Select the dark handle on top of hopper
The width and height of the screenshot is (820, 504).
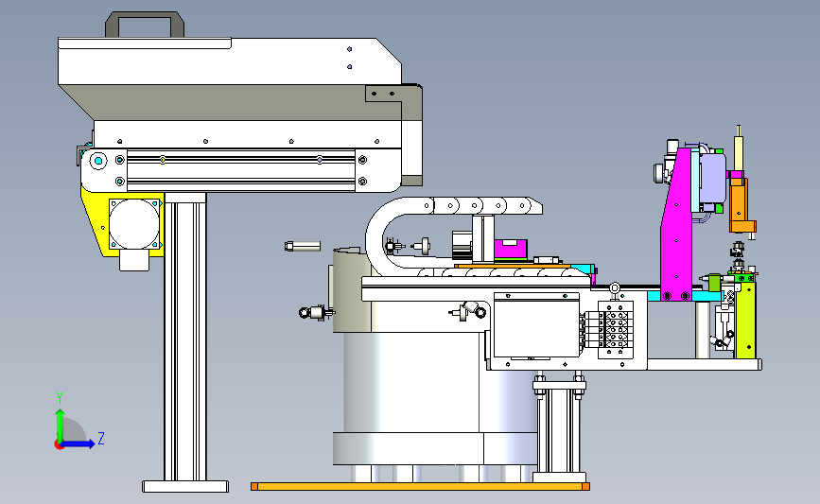(145, 24)
